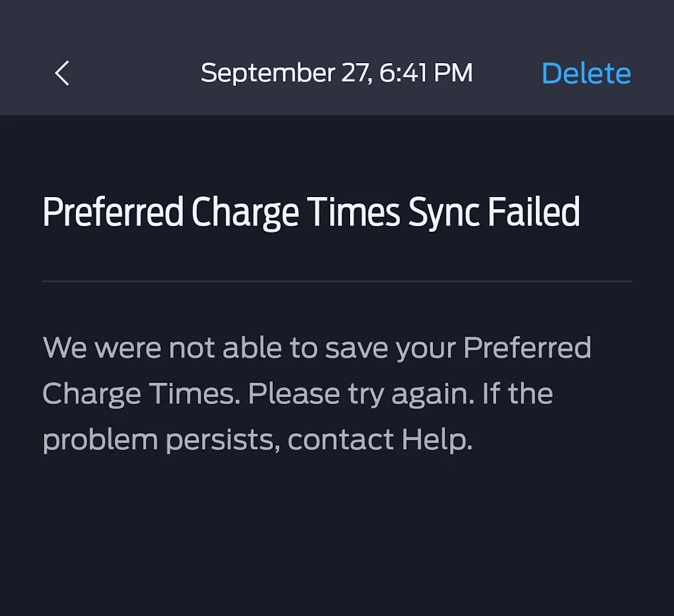Click the horizontal divider under the heading
This screenshot has height=616, width=674.
(337, 281)
